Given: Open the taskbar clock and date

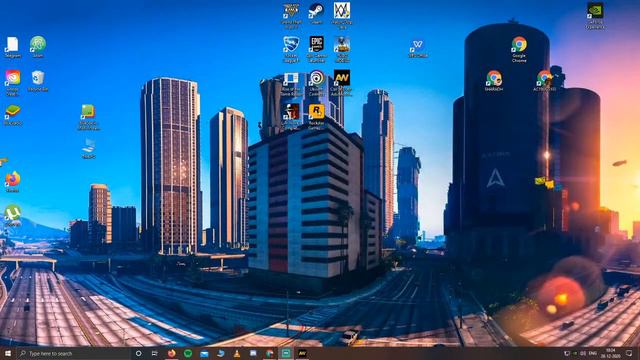Looking at the screenshot, I should click(611, 353).
